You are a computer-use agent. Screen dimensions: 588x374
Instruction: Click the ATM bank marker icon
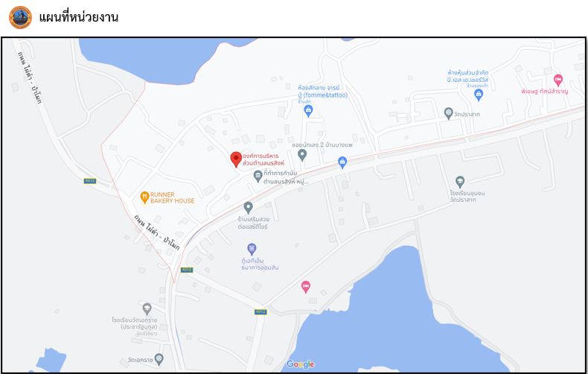(252, 249)
